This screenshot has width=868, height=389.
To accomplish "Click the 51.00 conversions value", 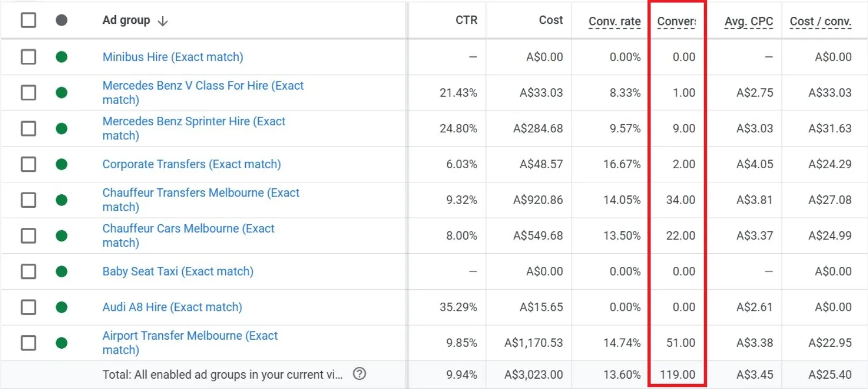I will click(x=681, y=343).
